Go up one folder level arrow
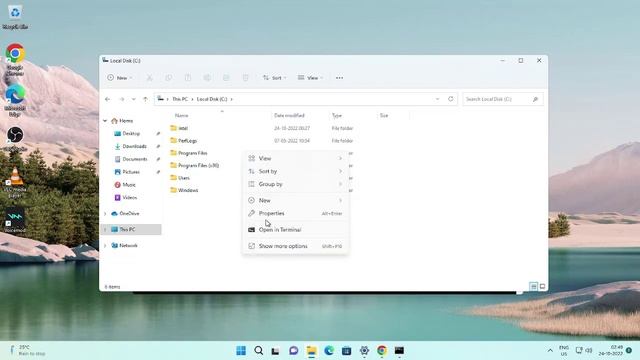This screenshot has width=640, height=360. pyautogui.click(x=145, y=99)
